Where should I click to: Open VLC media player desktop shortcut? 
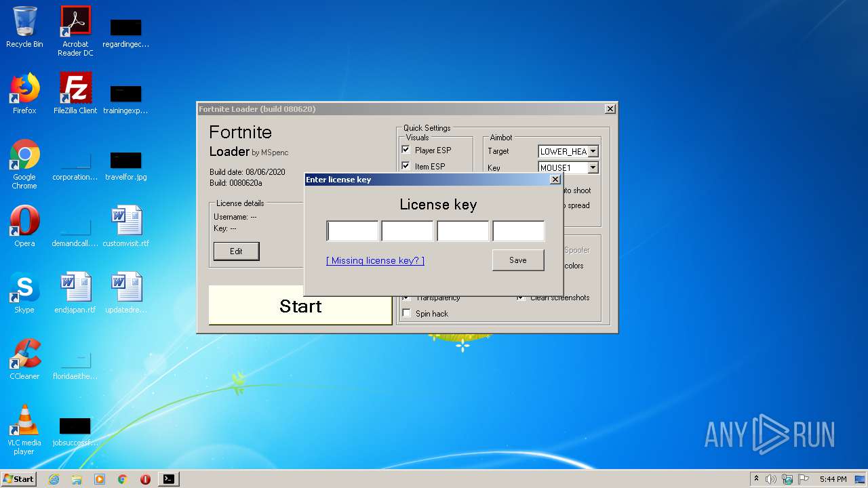coord(24,430)
